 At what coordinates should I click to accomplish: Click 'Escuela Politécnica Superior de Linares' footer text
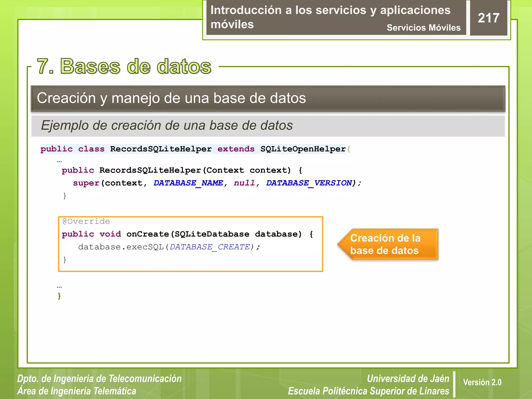[369, 391]
